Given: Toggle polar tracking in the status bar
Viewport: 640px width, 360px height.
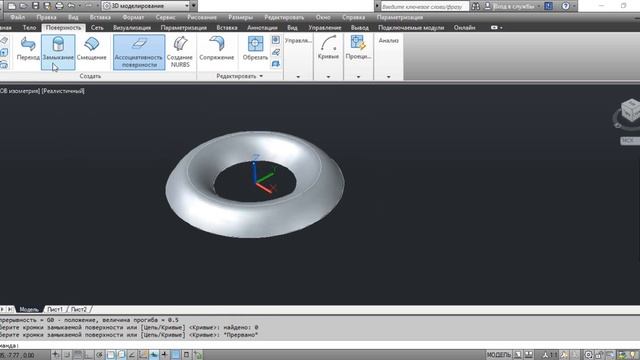Looking at the screenshot, I should coord(99,355).
